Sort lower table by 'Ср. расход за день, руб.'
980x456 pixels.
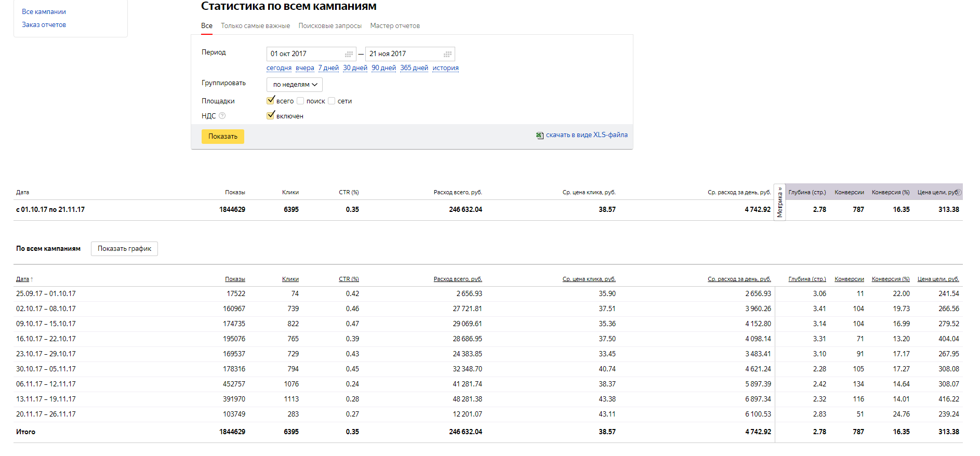pos(739,279)
